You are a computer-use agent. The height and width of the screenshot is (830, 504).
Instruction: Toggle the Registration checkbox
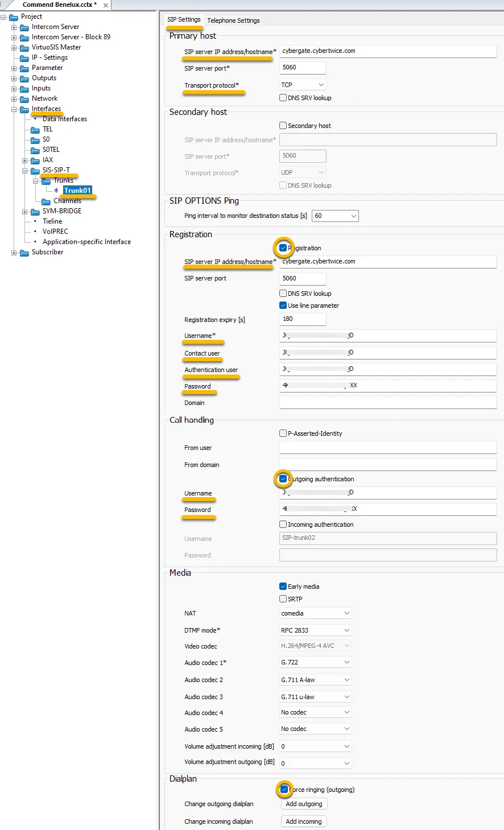[283, 248]
